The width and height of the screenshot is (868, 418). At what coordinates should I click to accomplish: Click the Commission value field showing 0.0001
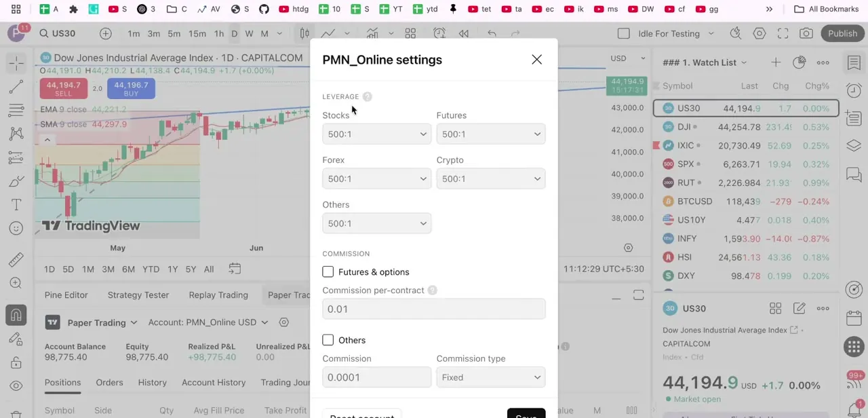(x=376, y=377)
